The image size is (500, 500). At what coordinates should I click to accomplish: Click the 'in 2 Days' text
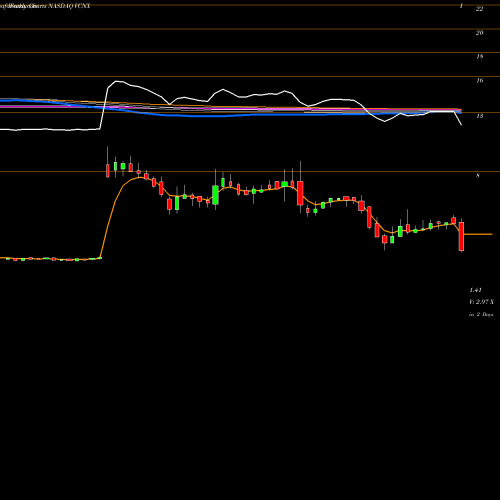tap(481, 314)
